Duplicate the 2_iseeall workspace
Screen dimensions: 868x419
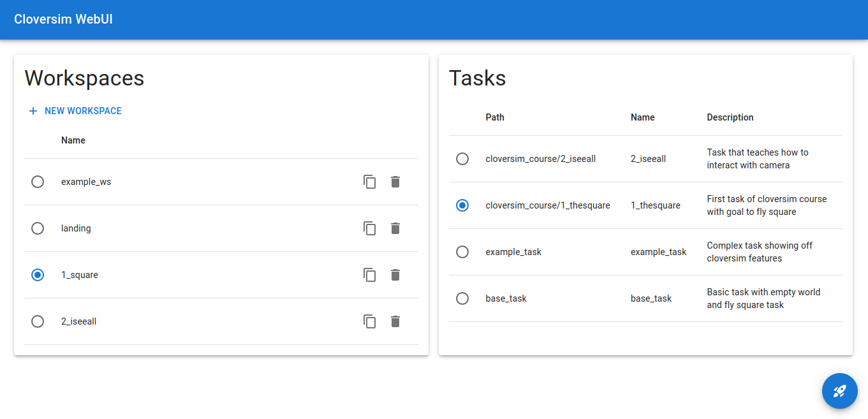370,321
